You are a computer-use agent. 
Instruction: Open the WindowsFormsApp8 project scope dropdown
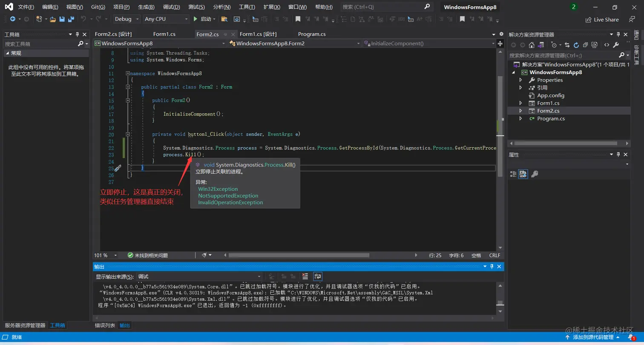tap(160, 43)
